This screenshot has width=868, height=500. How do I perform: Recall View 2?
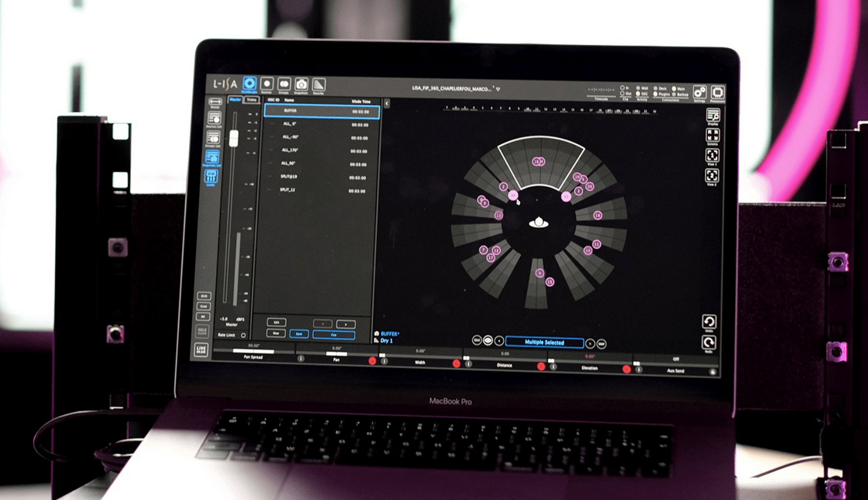712,175
